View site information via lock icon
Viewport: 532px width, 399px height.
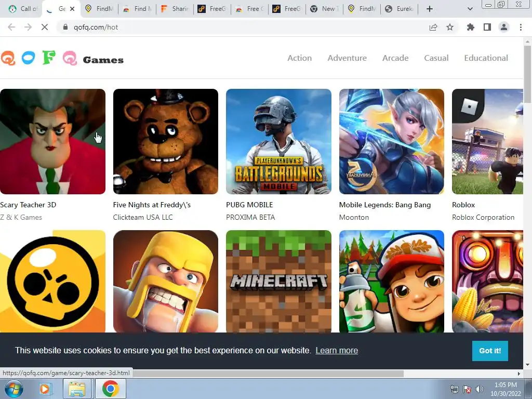click(65, 27)
